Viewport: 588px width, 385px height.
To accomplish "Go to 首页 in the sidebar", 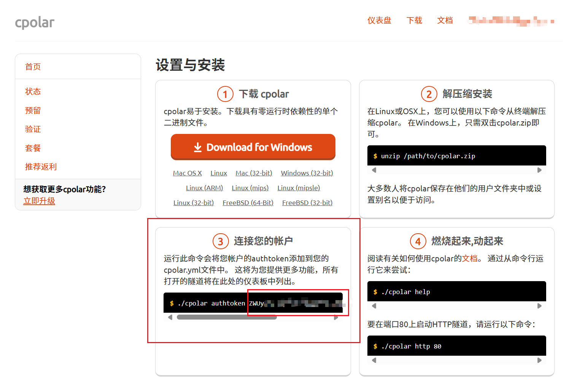I will [33, 67].
